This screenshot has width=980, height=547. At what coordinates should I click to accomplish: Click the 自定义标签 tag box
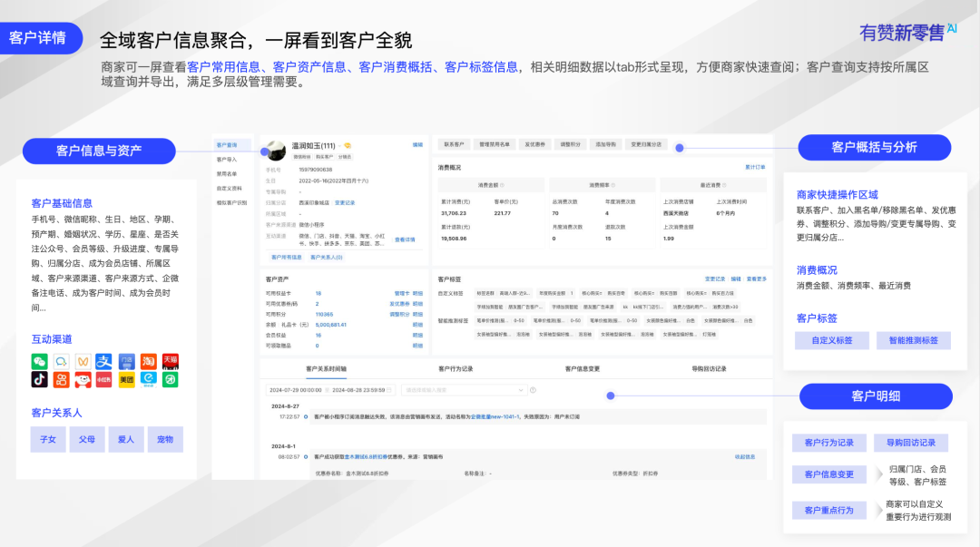(825, 340)
